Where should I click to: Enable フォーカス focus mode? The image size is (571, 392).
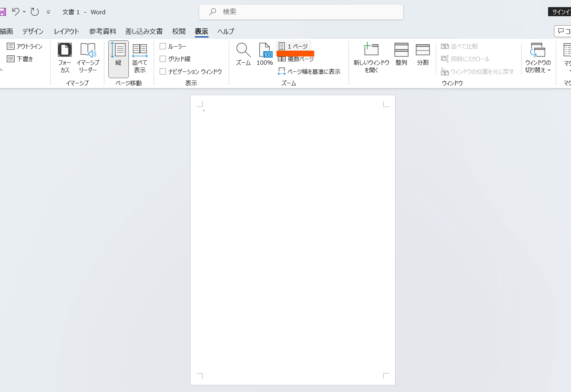(x=64, y=58)
